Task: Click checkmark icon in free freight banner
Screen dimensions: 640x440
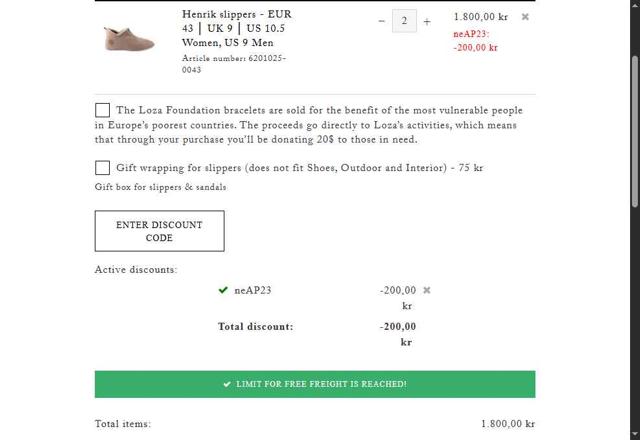Action: 227,384
